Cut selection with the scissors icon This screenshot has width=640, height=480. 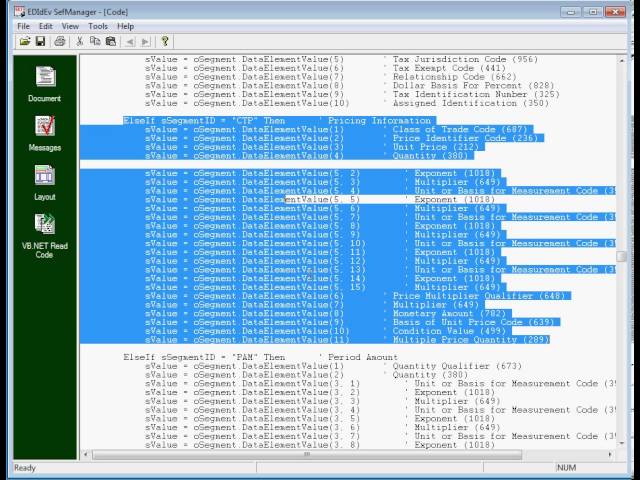click(x=80, y=41)
